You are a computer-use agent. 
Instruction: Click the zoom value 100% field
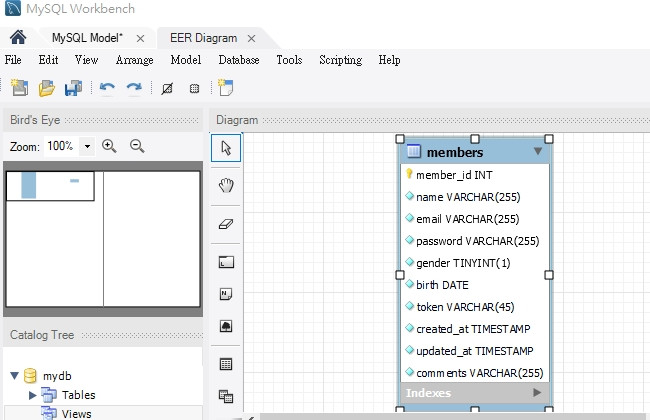click(x=61, y=146)
